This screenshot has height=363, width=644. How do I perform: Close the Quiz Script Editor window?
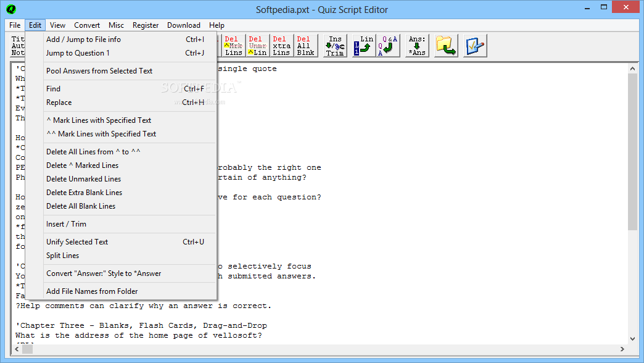626,7
